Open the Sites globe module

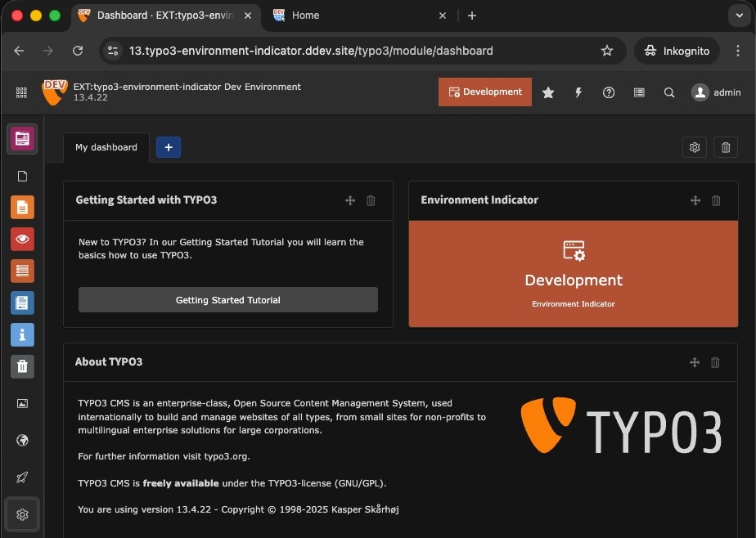point(22,441)
